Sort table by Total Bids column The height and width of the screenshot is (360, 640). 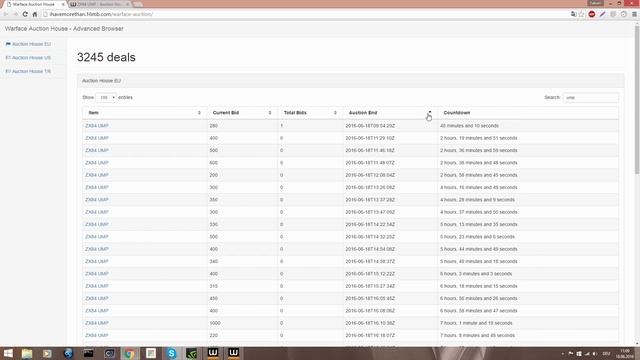point(310,113)
